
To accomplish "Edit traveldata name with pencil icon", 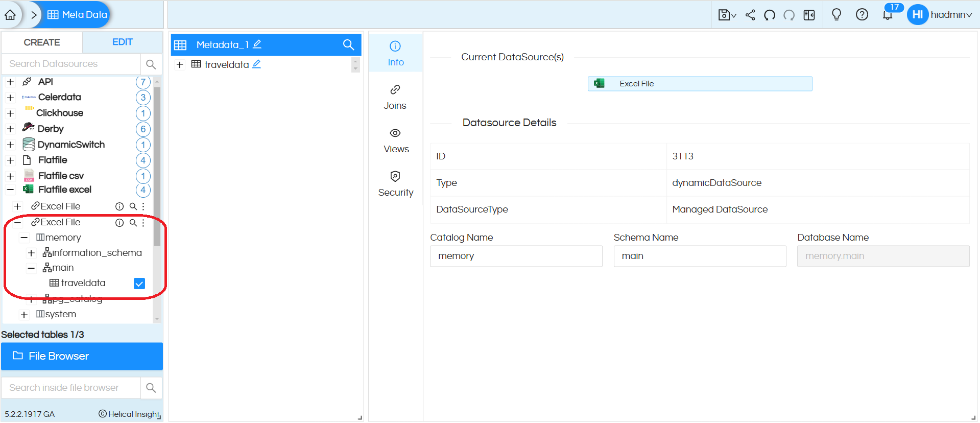I will [257, 64].
